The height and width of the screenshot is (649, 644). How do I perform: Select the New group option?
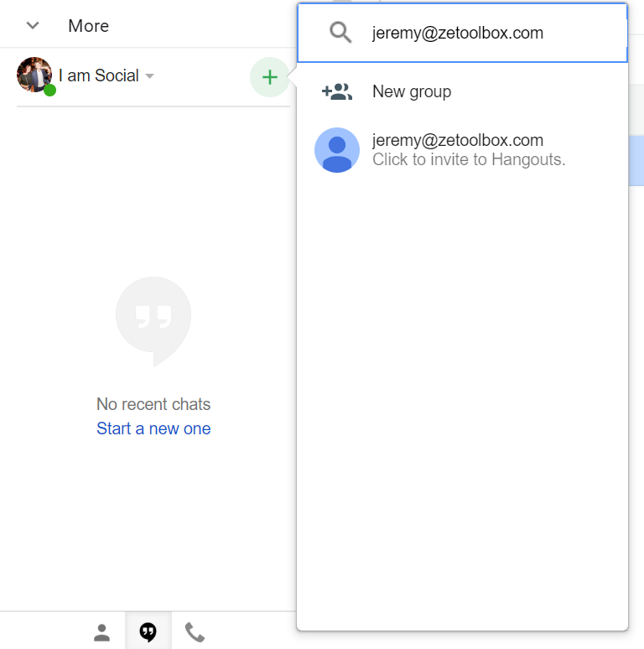(462, 91)
